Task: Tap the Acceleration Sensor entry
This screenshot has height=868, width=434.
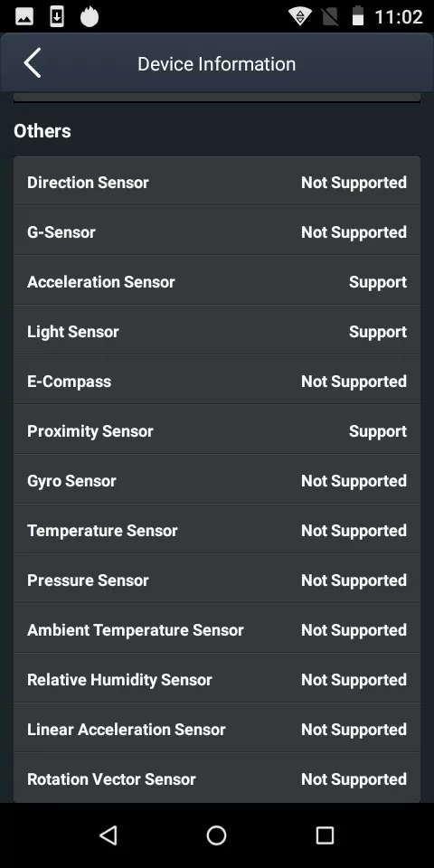Action: [217, 282]
